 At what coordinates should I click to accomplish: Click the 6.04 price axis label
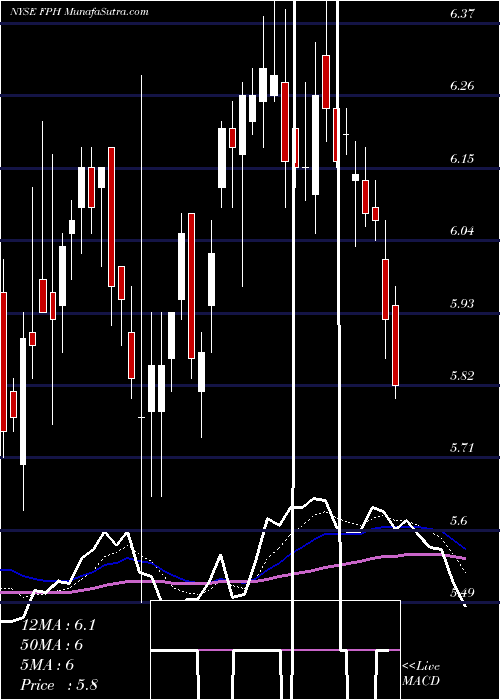coord(462,231)
